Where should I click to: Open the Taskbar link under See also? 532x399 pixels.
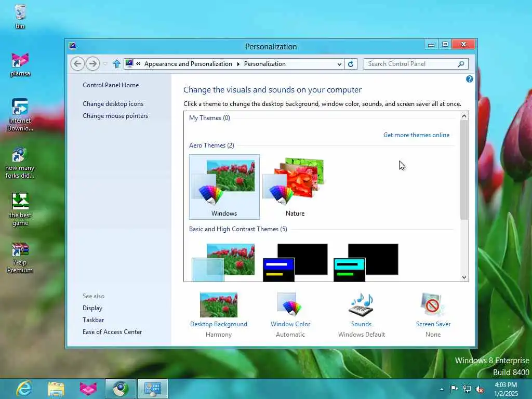pos(94,320)
